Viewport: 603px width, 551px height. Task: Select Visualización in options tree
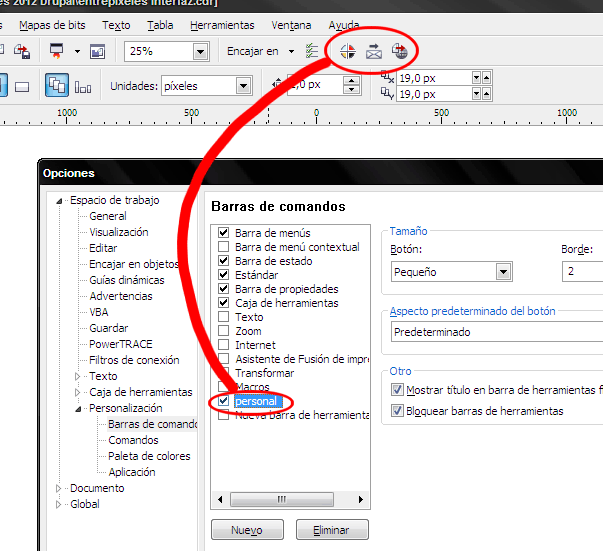(119, 232)
